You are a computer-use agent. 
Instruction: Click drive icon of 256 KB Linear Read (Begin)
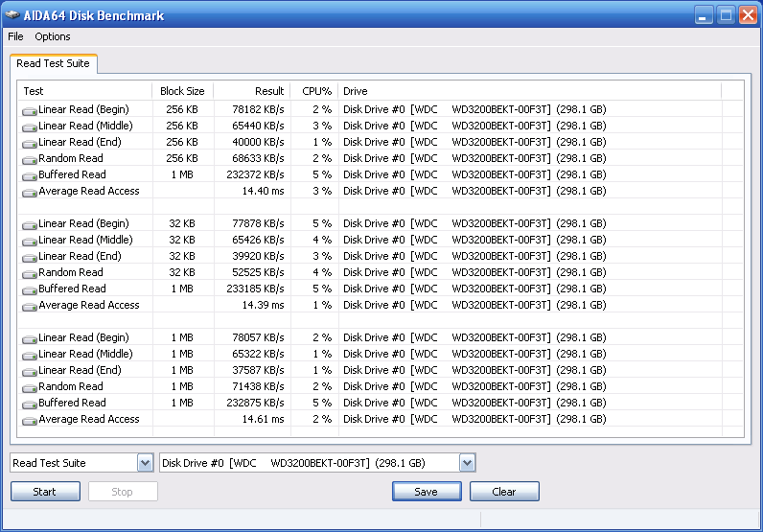click(x=30, y=111)
